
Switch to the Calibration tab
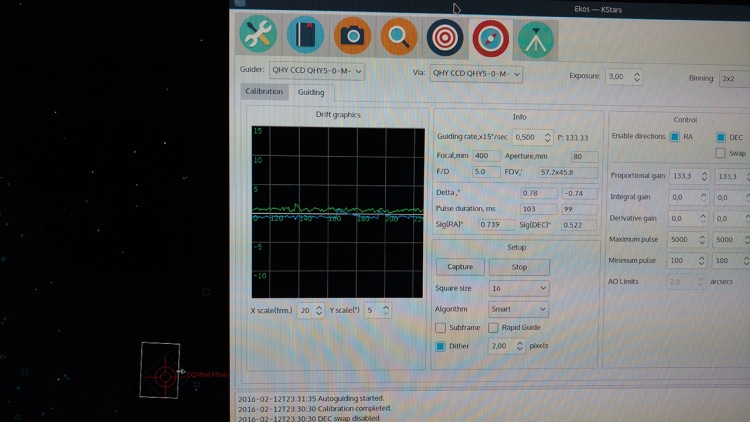coord(264,91)
